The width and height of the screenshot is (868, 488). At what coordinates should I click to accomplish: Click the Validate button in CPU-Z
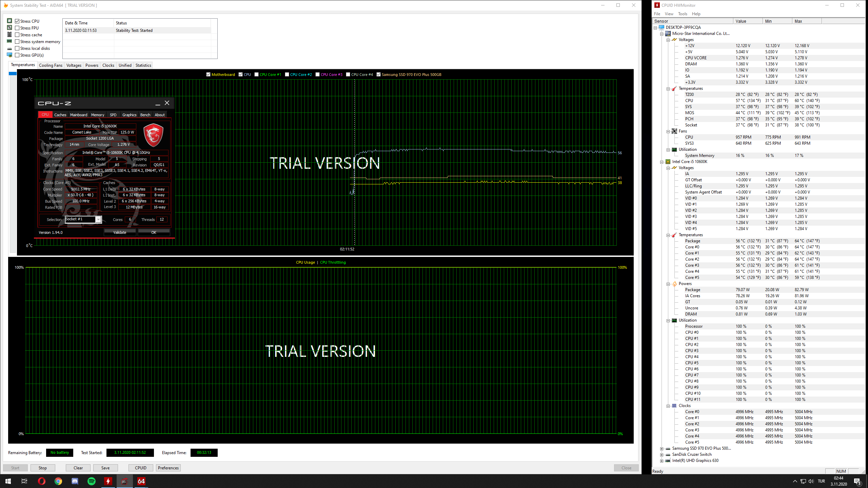coord(120,232)
